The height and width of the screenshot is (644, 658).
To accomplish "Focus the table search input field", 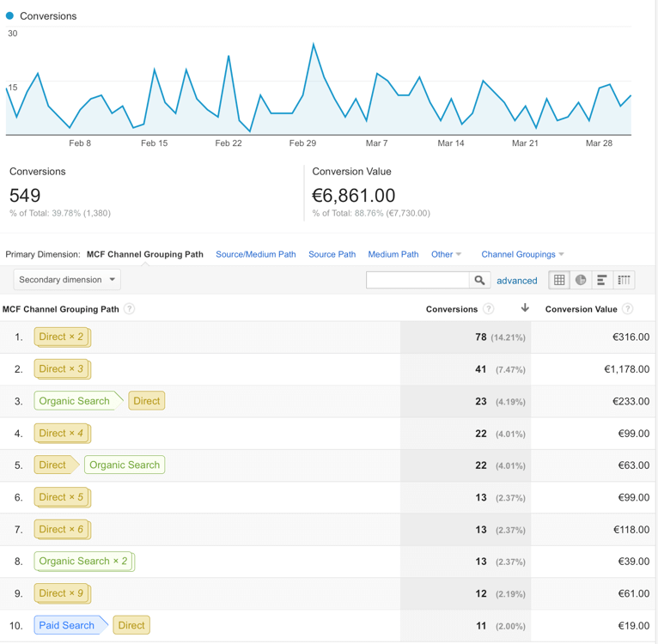I will click(x=417, y=280).
